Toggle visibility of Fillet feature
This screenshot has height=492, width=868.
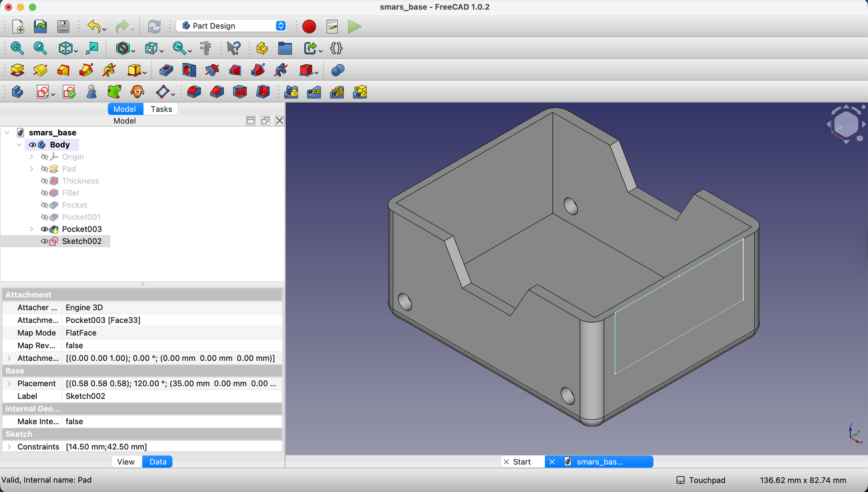pos(44,193)
